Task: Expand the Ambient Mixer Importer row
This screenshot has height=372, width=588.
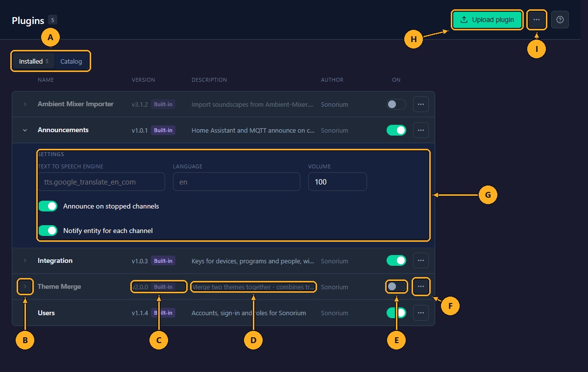Action: pos(25,104)
